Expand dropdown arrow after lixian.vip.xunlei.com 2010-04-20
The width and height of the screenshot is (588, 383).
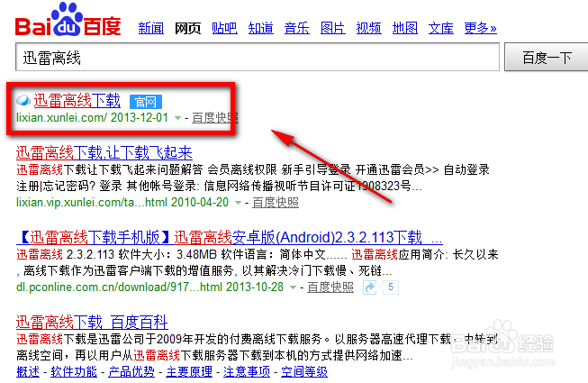pyautogui.click(x=238, y=203)
